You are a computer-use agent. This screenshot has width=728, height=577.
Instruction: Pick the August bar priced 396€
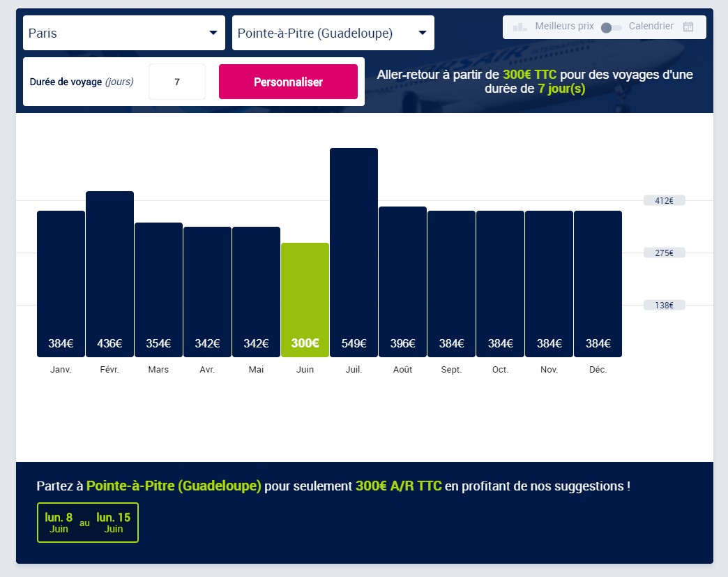(402, 282)
